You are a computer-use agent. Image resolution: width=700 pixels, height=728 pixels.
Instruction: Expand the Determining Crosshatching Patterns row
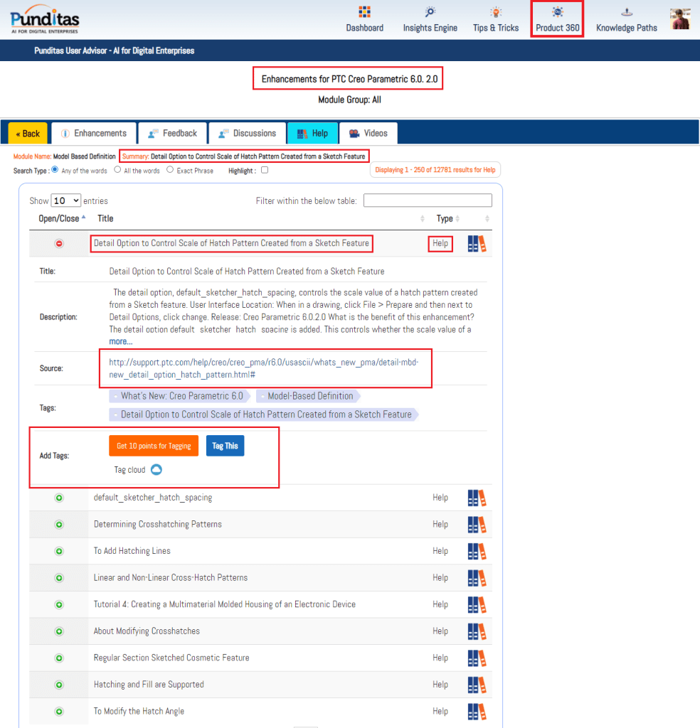coord(59,525)
